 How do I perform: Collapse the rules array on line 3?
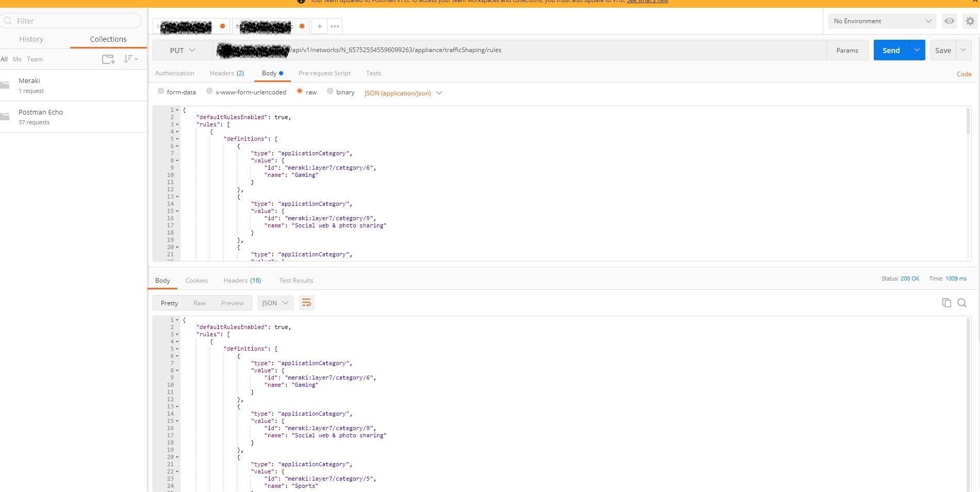point(176,124)
